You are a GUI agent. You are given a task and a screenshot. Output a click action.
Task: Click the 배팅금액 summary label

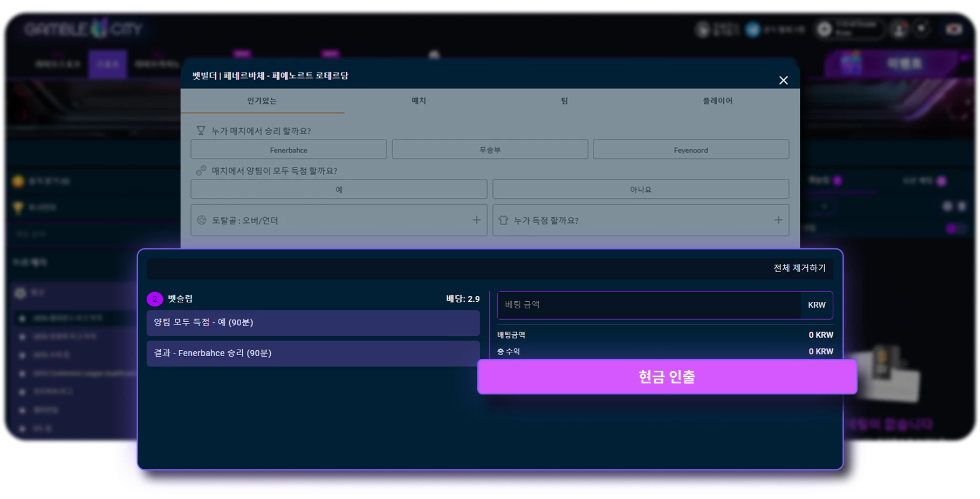pos(511,335)
